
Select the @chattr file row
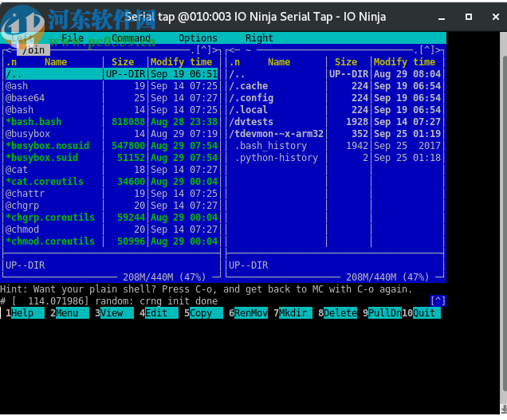point(112,194)
